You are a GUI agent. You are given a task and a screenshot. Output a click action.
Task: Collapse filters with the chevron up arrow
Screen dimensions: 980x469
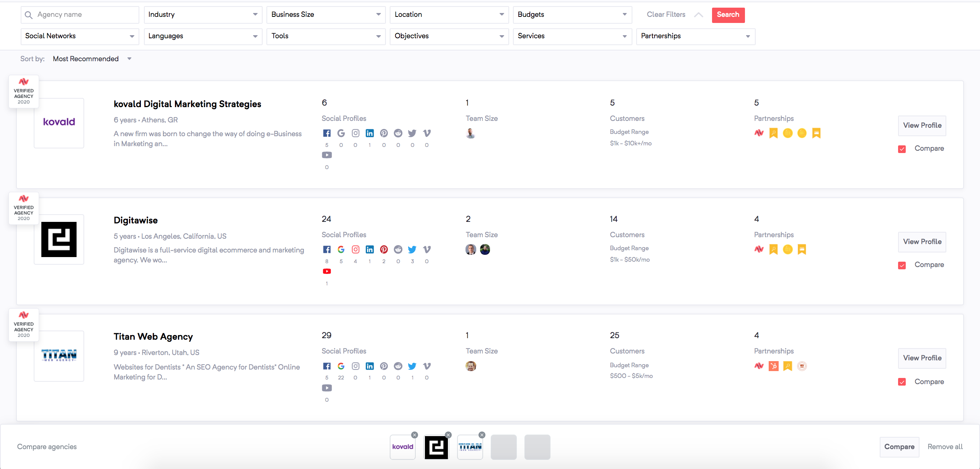[699, 15]
